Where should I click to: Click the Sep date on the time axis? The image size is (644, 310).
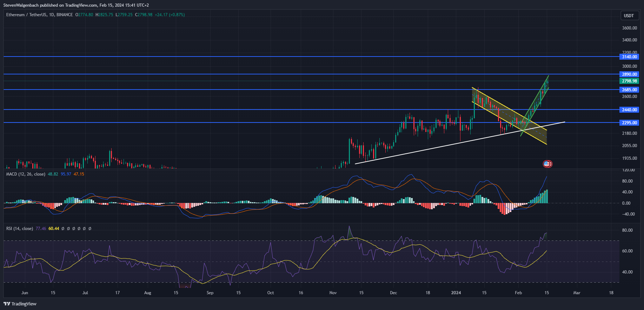(x=210, y=293)
